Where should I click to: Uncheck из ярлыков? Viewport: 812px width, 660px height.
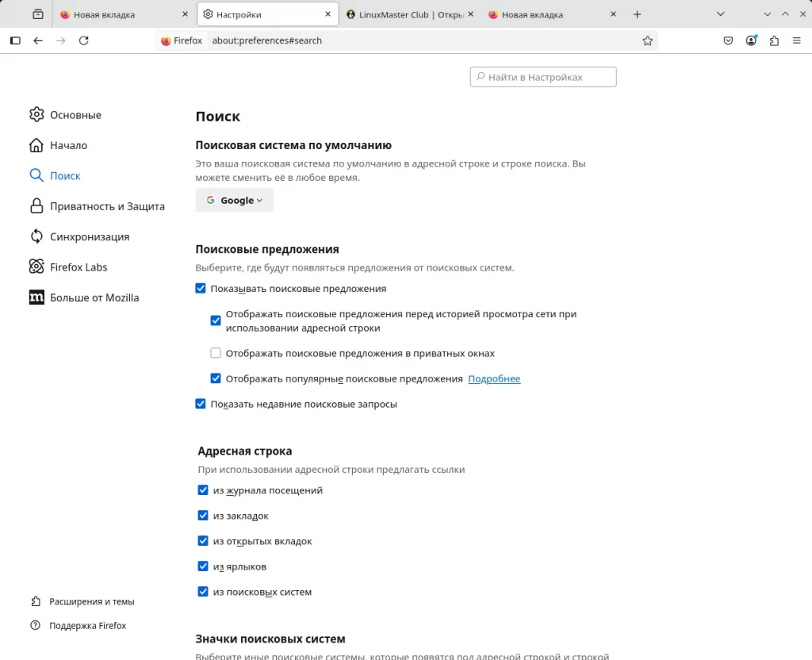pos(203,566)
